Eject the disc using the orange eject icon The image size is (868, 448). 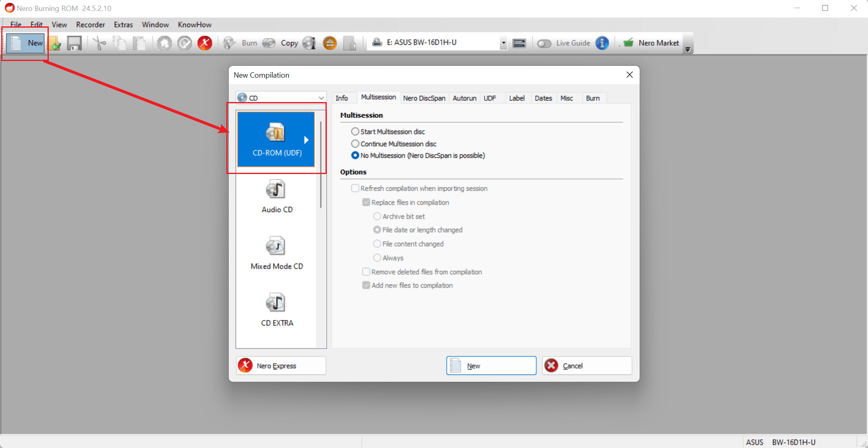click(x=330, y=43)
